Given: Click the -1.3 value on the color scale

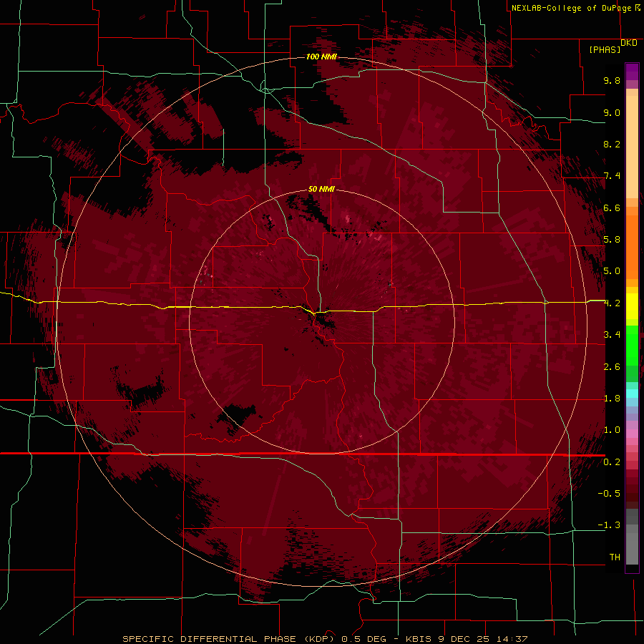Looking at the screenshot, I should tap(609, 525).
